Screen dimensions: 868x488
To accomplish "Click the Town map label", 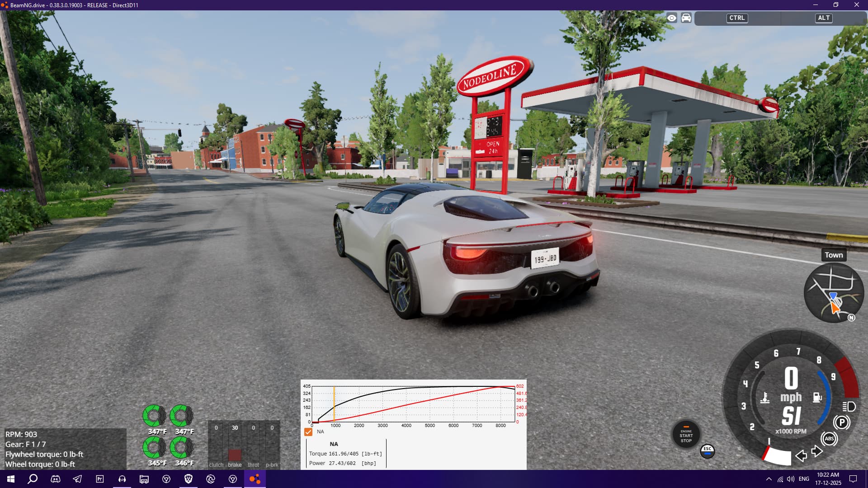I will [x=834, y=255].
